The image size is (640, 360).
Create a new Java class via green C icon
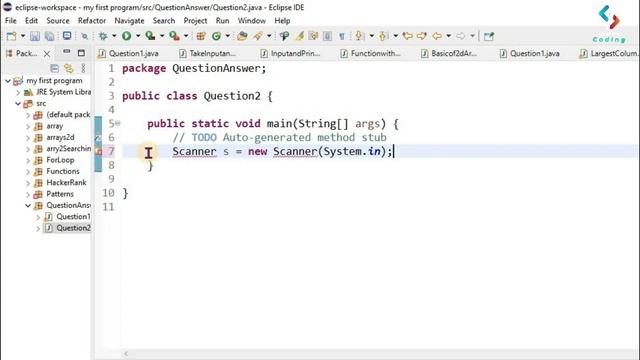pos(216,36)
